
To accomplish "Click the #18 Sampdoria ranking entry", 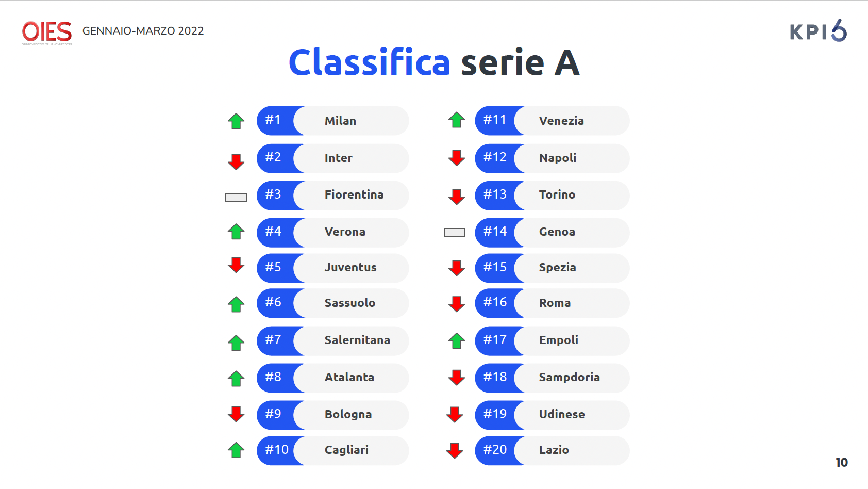I will 552,378.
